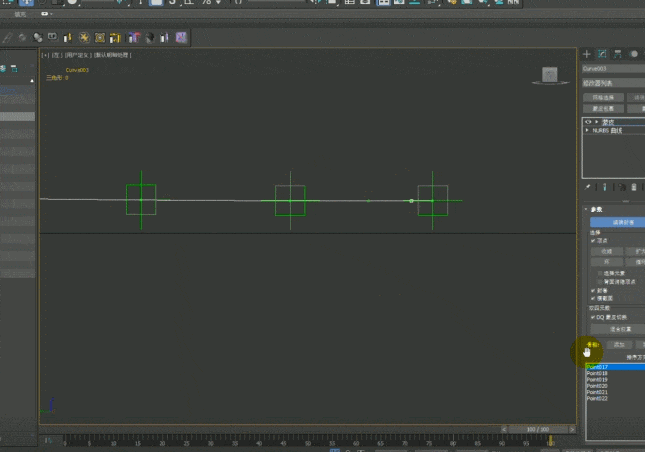The height and width of the screenshot is (452, 645).
Task: Open the [默认明暗处理] shading menu
Action: pyautogui.click(x=112, y=55)
